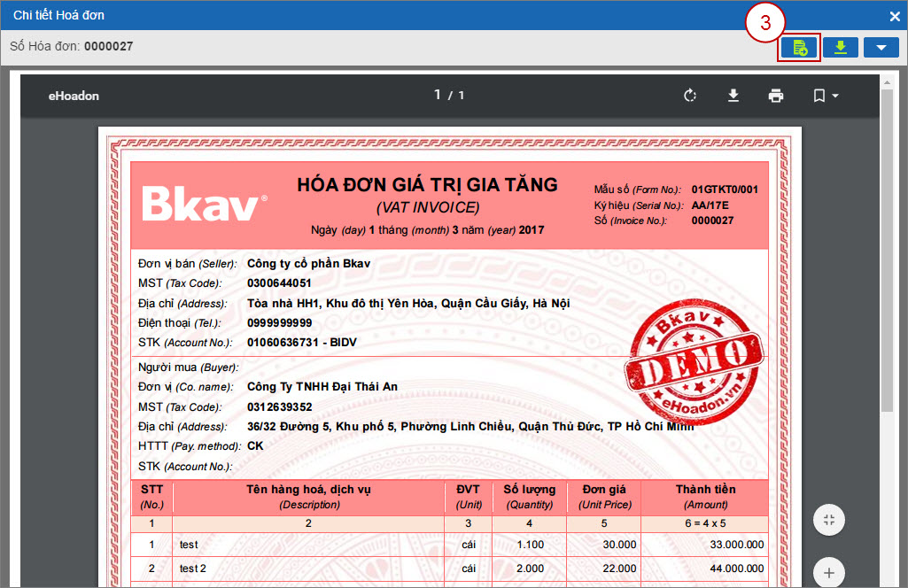Click form number 01GTKT0/001
908x588 pixels.
725,190
